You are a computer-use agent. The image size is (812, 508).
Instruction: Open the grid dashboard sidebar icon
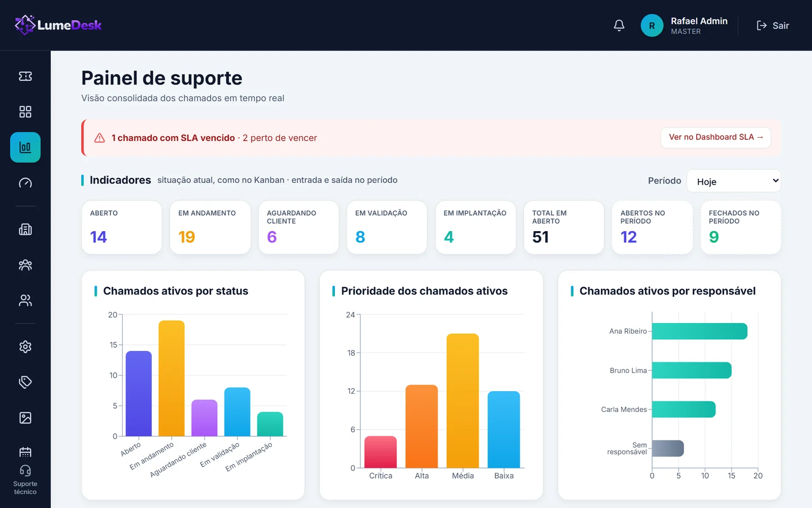click(25, 112)
